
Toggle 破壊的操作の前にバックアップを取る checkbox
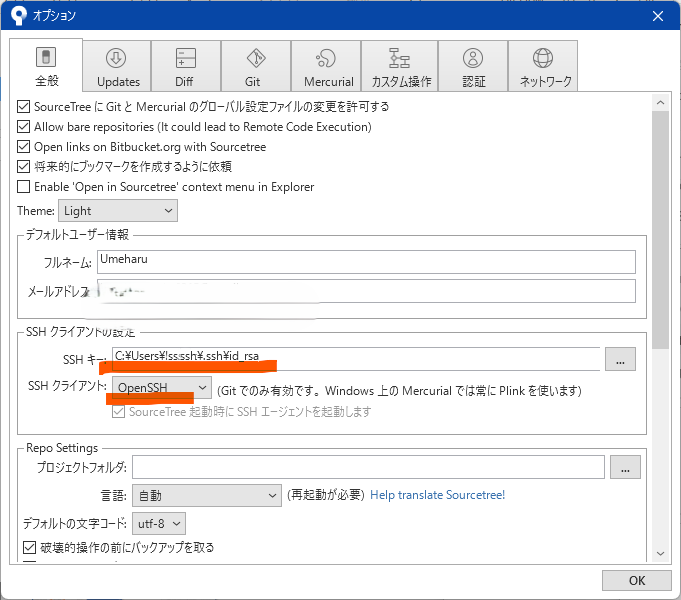click(x=30, y=547)
